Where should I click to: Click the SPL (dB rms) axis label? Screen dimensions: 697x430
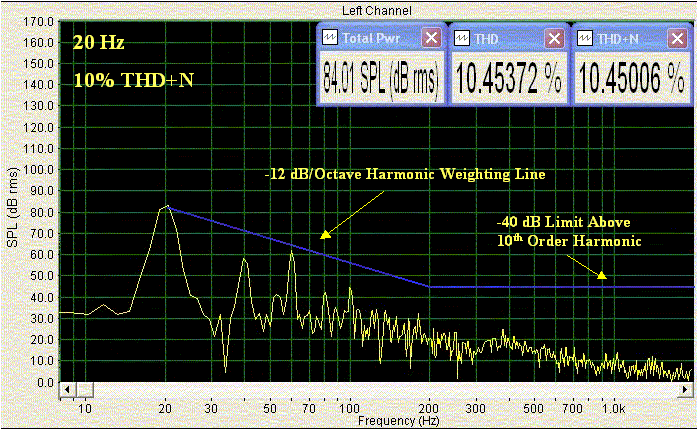tap(12, 207)
